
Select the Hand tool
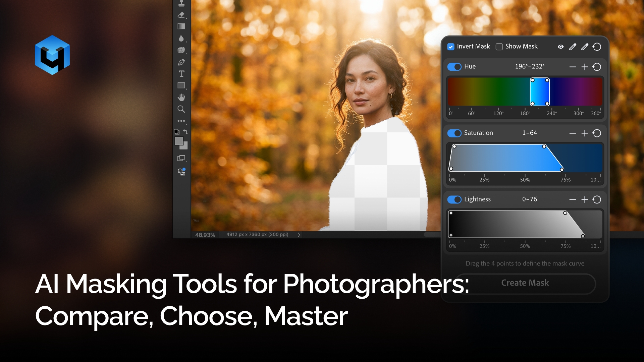(181, 97)
